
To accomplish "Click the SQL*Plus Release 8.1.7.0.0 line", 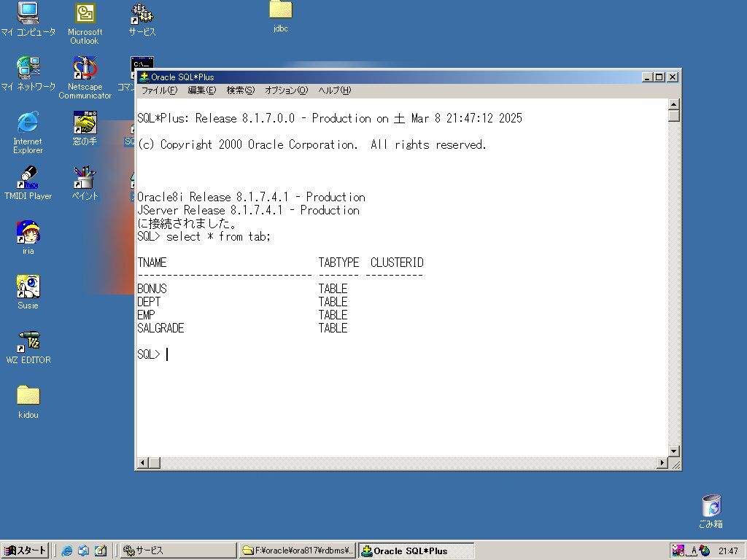I will [x=330, y=118].
